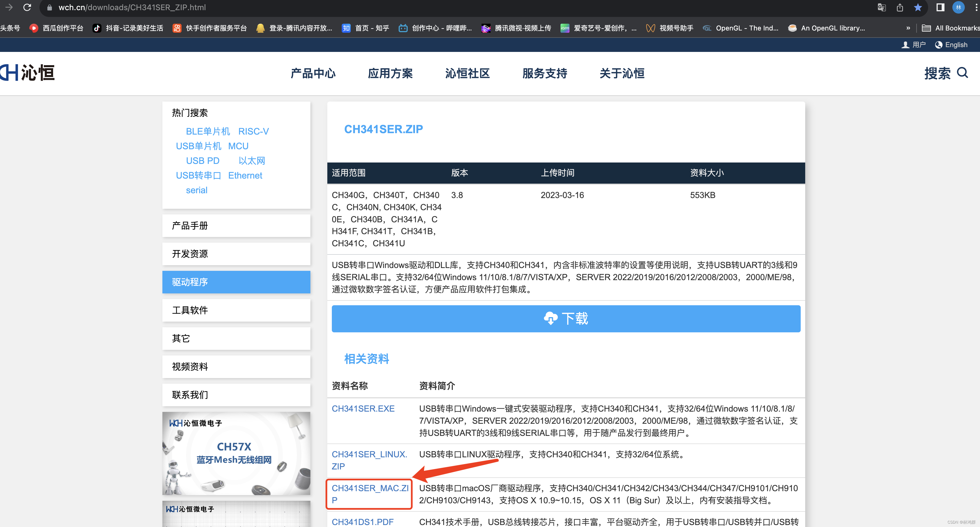The width and height of the screenshot is (980, 527).
Task: Open the CH341SER_MAC.ZIP link
Action: pos(370,494)
